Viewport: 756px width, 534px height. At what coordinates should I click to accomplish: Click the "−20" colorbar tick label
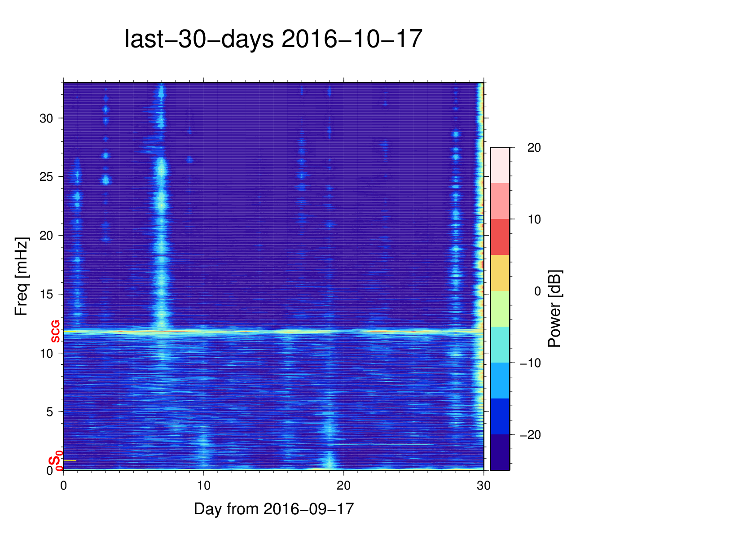(x=530, y=435)
